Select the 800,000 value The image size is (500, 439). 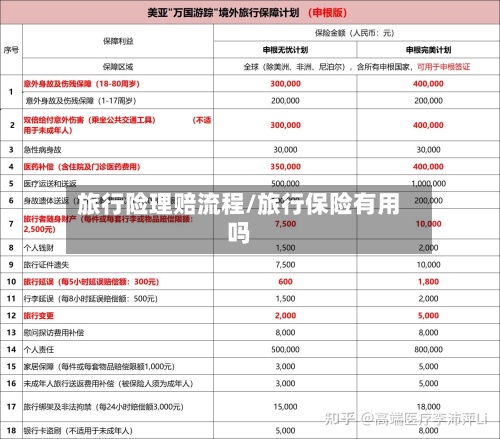click(x=428, y=350)
